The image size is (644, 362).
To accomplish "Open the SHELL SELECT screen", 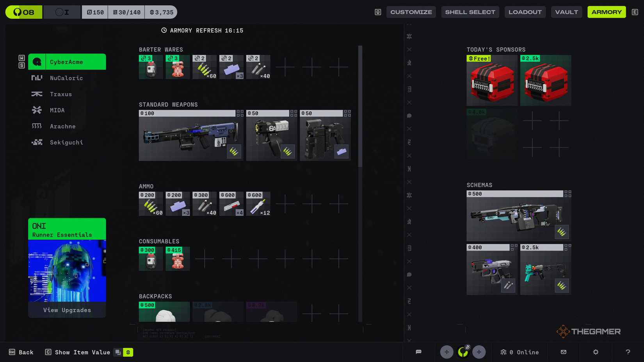I will 470,12.
